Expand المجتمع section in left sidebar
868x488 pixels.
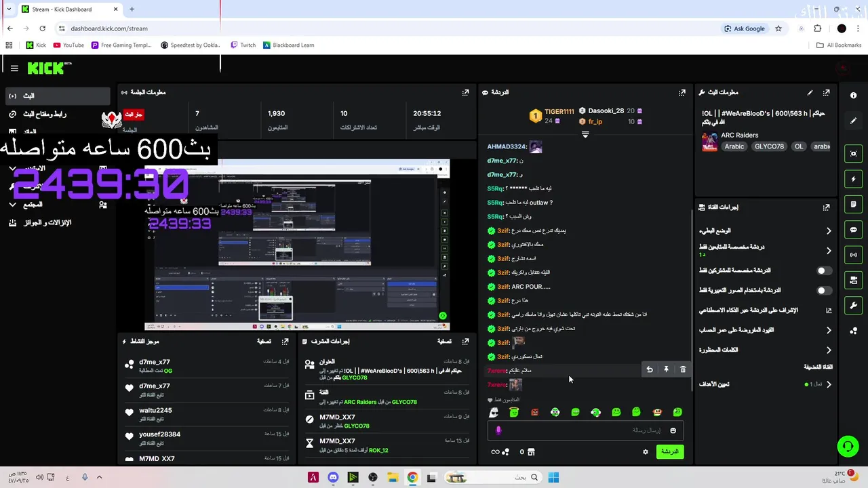[12, 204]
